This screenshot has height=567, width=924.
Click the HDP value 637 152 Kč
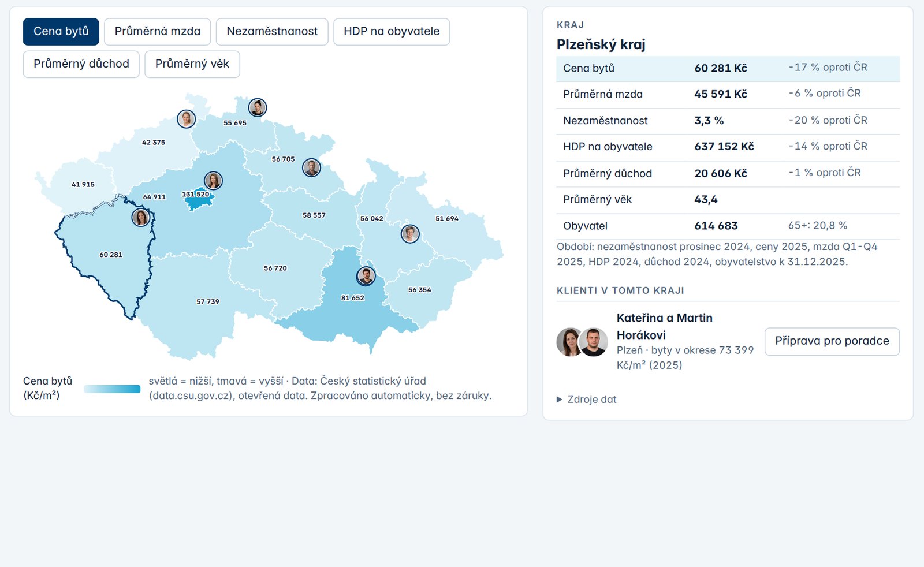point(724,147)
